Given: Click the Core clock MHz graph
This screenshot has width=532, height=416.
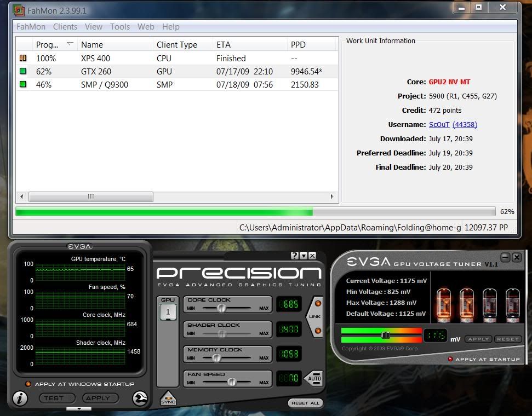Looking at the screenshot, I should pyautogui.click(x=80, y=328).
